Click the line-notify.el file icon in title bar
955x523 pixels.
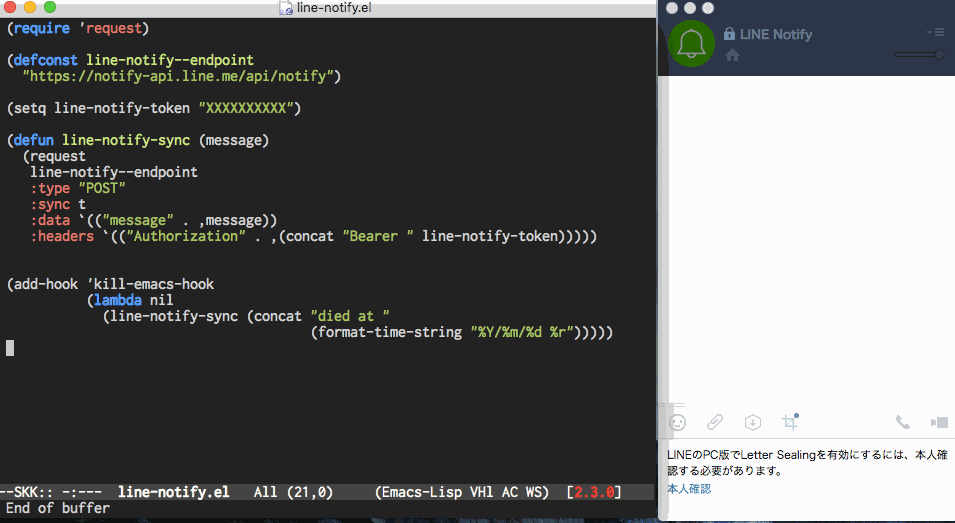(x=286, y=8)
